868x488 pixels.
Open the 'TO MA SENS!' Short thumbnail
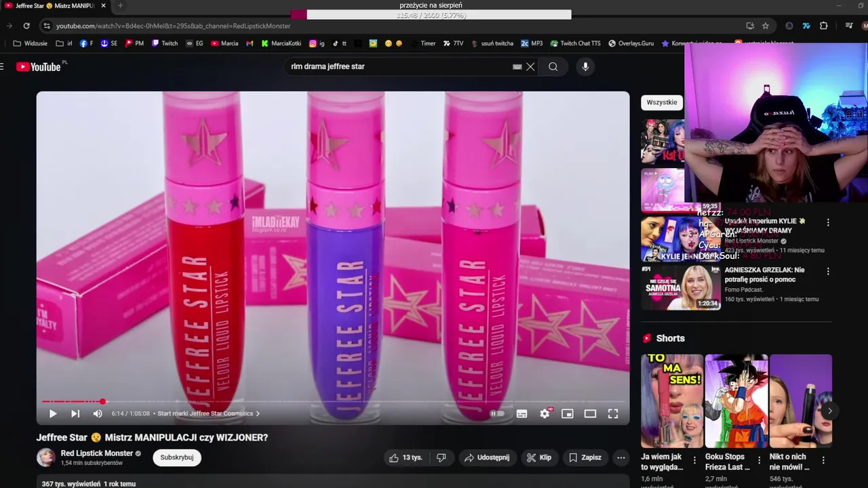pyautogui.click(x=672, y=401)
